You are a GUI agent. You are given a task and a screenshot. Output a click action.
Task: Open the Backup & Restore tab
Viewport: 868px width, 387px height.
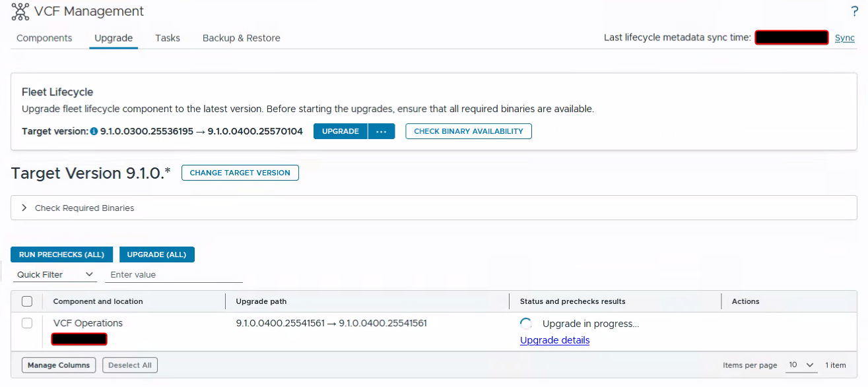(242, 38)
